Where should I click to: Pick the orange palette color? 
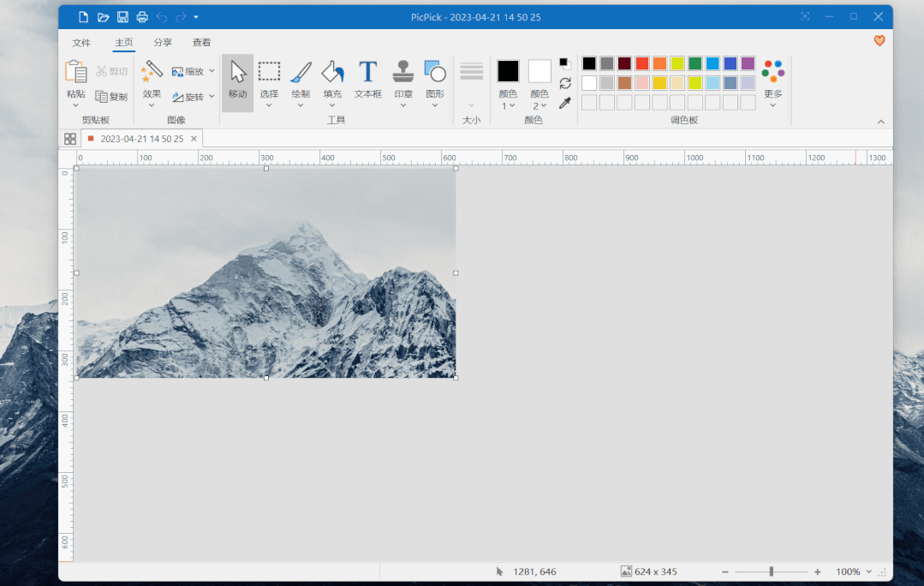[x=659, y=63]
